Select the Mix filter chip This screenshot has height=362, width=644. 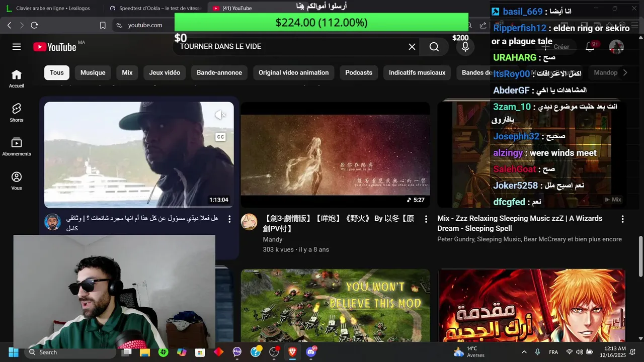point(127,72)
